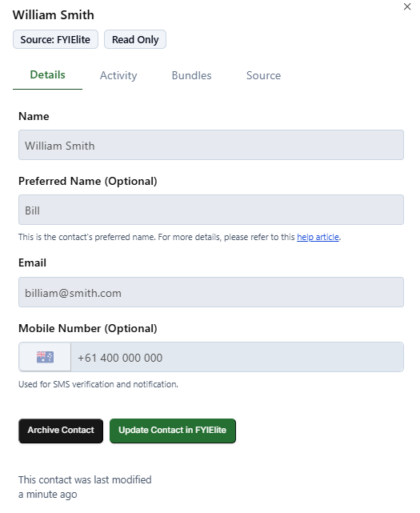Switch to the Details tab
Image resolution: width=420 pixels, height=513 pixels.
pyautogui.click(x=47, y=75)
